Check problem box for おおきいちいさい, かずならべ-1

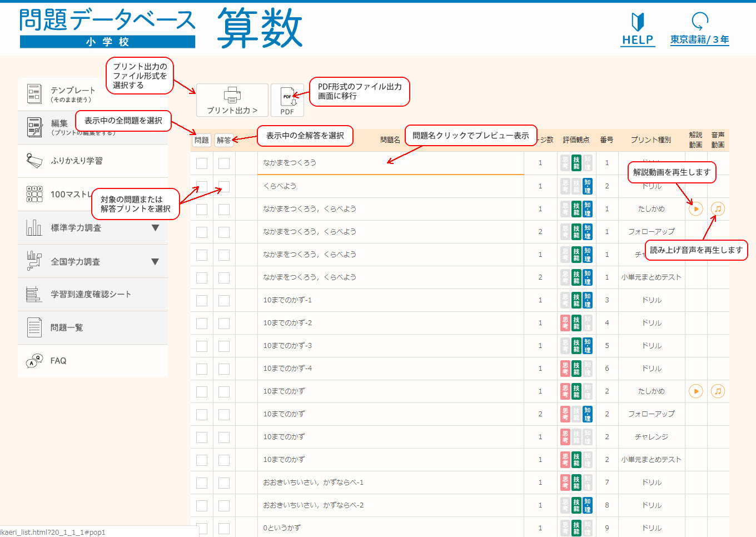[202, 483]
